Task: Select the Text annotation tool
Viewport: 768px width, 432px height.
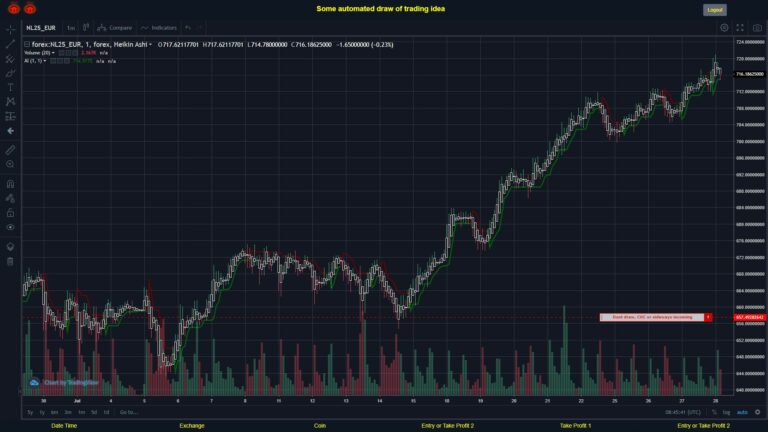Action: pyautogui.click(x=10, y=88)
